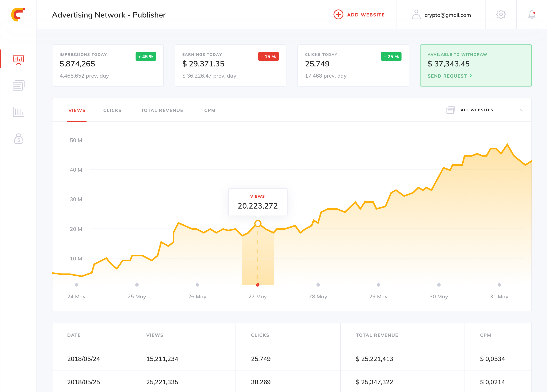This screenshot has height=392, width=547.
Task: Click the plus circle Add Website icon
Action: (x=338, y=15)
